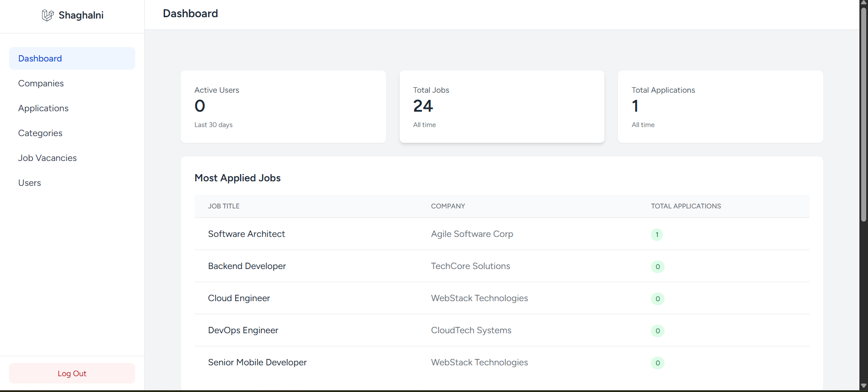The height and width of the screenshot is (392, 868).
Task: Click the Agile Software Corp company name
Action: coord(472,234)
